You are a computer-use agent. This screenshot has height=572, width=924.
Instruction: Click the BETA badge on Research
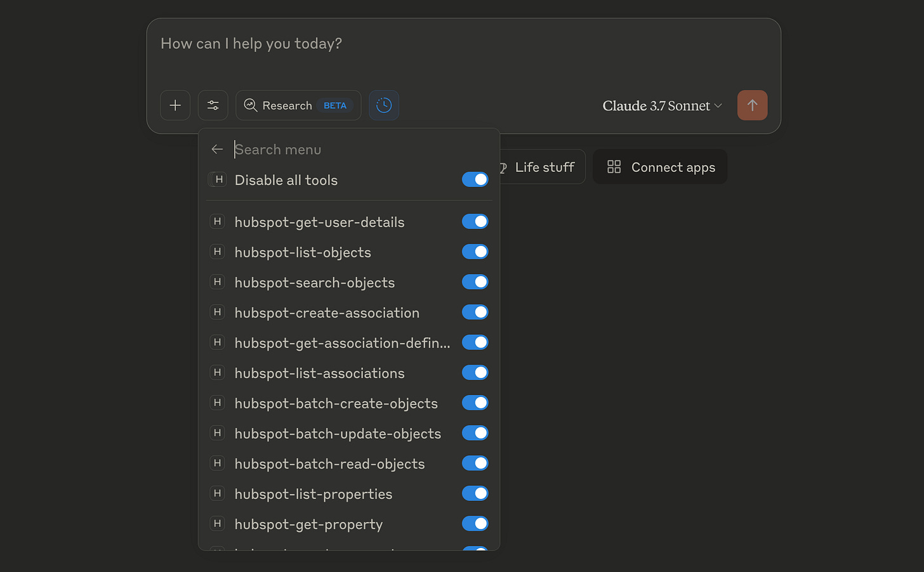click(x=335, y=105)
